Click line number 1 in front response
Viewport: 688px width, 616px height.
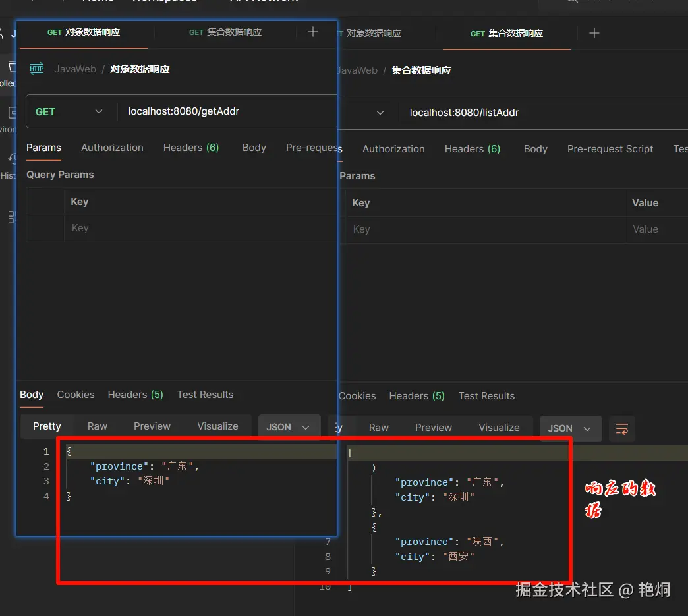point(47,451)
